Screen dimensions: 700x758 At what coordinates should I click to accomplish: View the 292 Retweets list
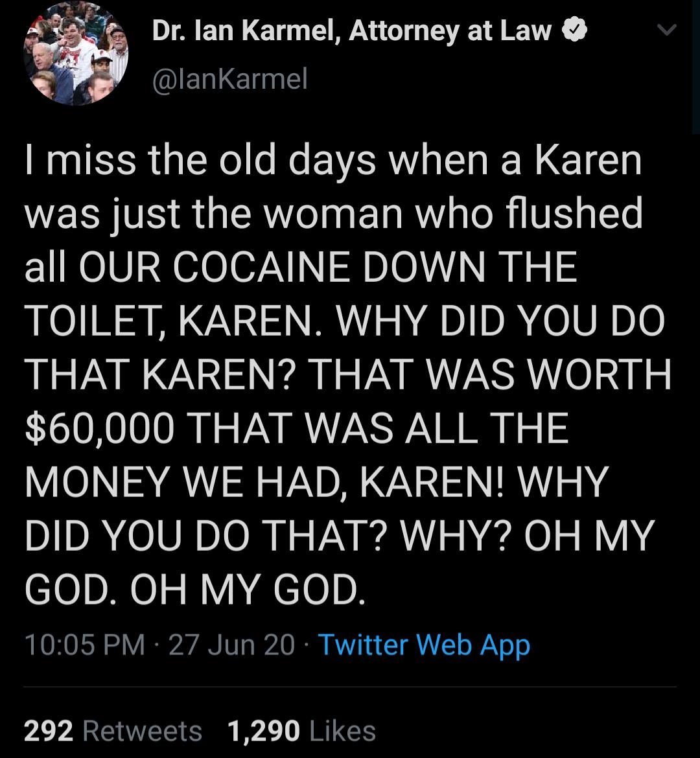(x=111, y=732)
